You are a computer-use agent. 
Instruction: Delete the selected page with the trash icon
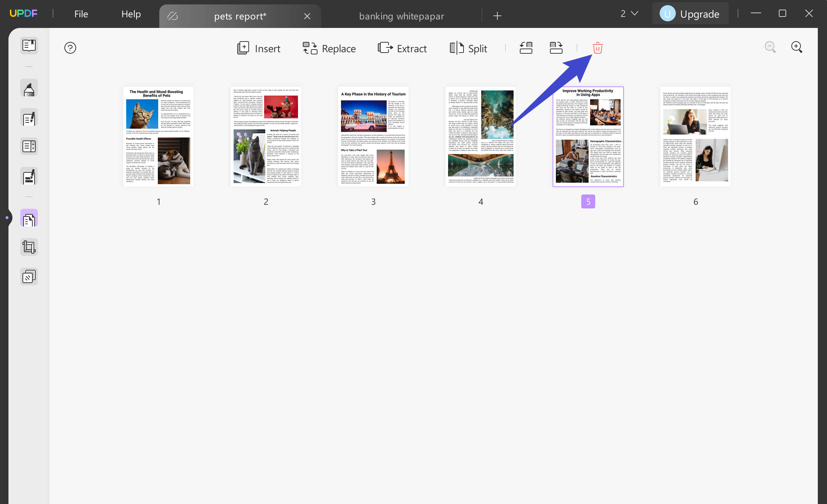coord(596,48)
